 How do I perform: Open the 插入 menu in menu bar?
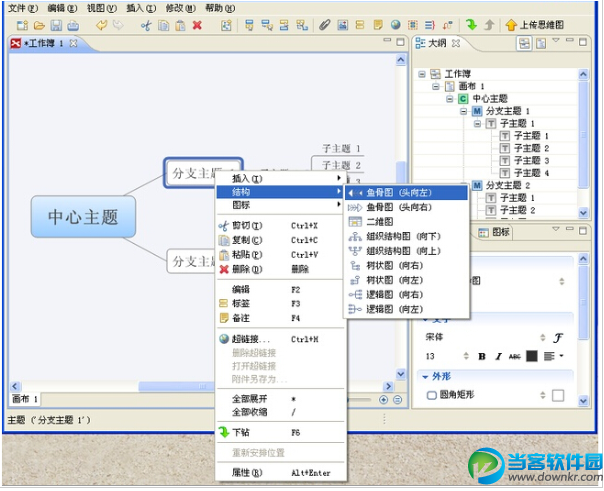tap(141, 8)
